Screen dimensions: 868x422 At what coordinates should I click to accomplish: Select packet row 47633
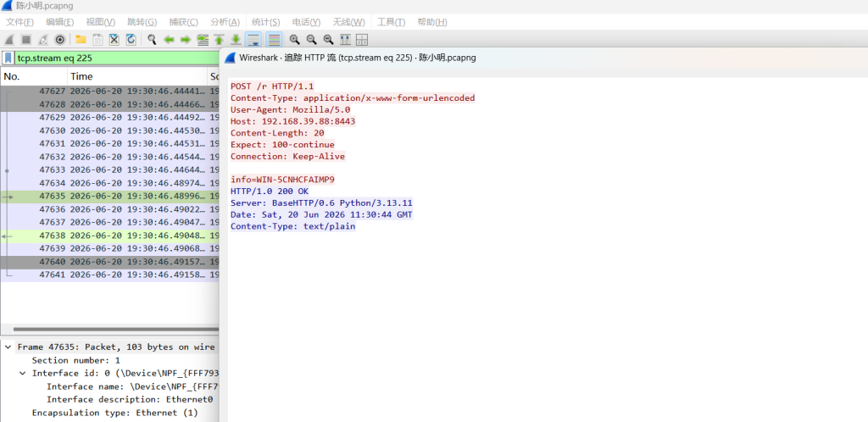click(109, 169)
